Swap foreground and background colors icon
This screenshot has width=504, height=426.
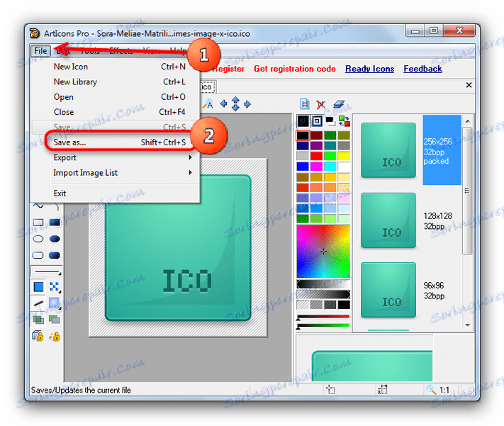344,121
